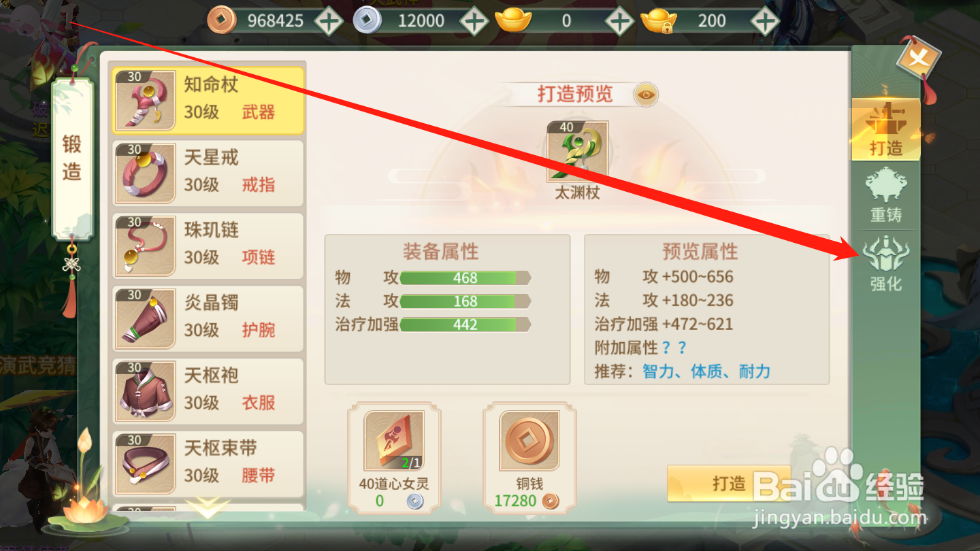The image size is (980, 551).
Task: Toggle the eye icon beside 打造预览
Action: pyautogui.click(x=646, y=95)
